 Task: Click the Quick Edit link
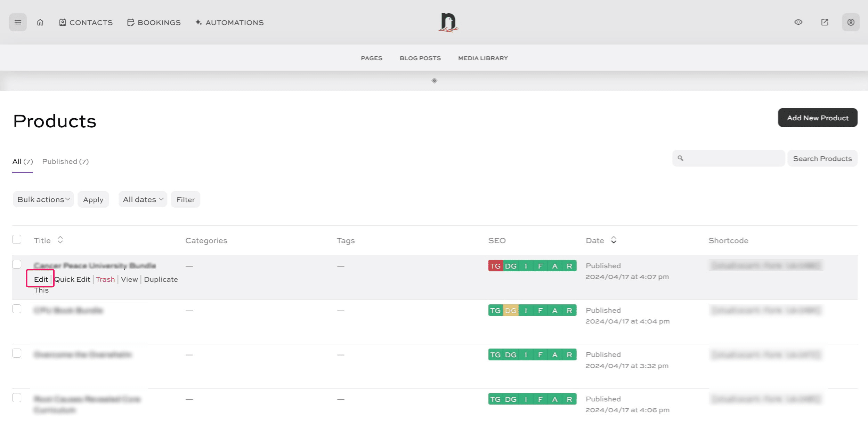(72, 279)
